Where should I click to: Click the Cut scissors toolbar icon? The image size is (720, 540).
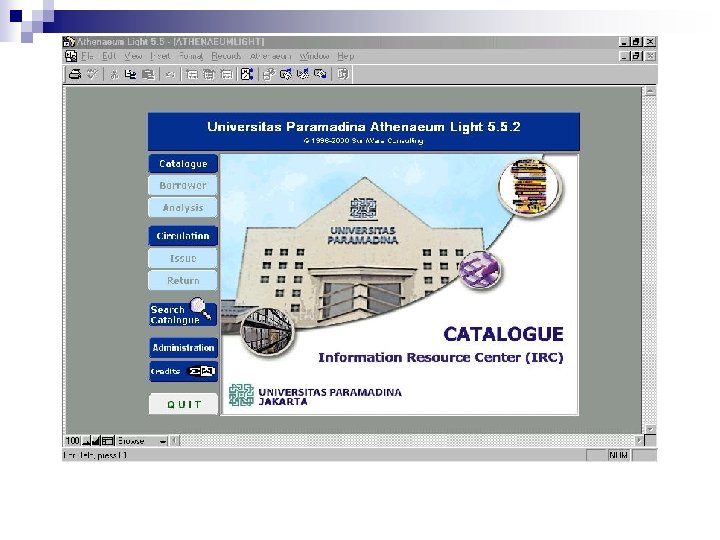pyautogui.click(x=114, y=74)
